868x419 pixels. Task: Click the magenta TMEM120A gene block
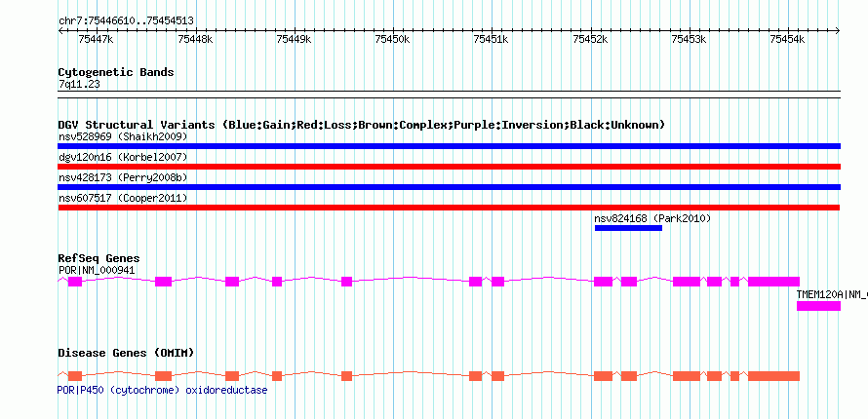[x=818, y=306]
